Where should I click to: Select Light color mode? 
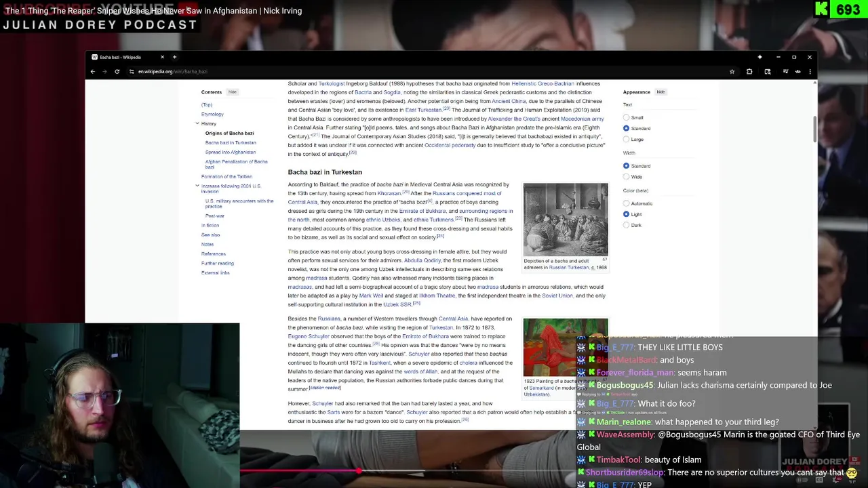627,214
